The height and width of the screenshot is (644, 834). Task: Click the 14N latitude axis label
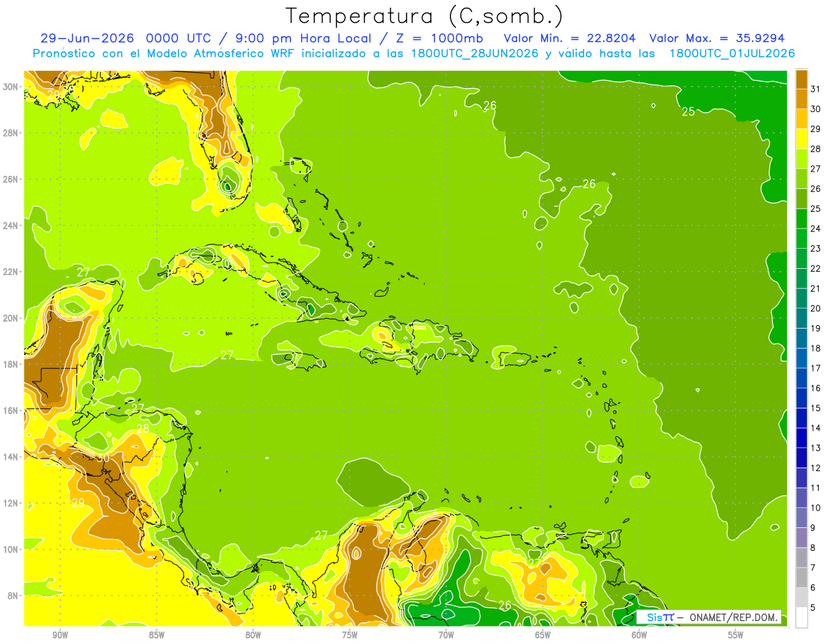point(11,457)
